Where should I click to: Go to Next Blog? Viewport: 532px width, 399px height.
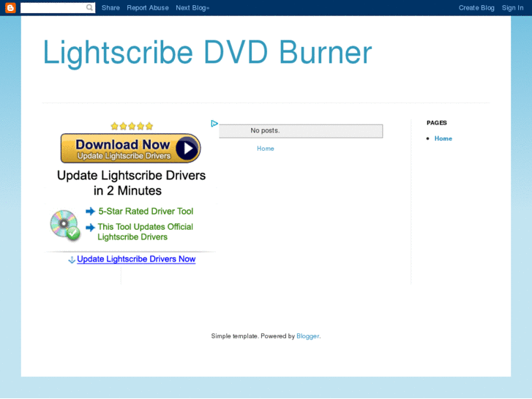tap(192, 8)
